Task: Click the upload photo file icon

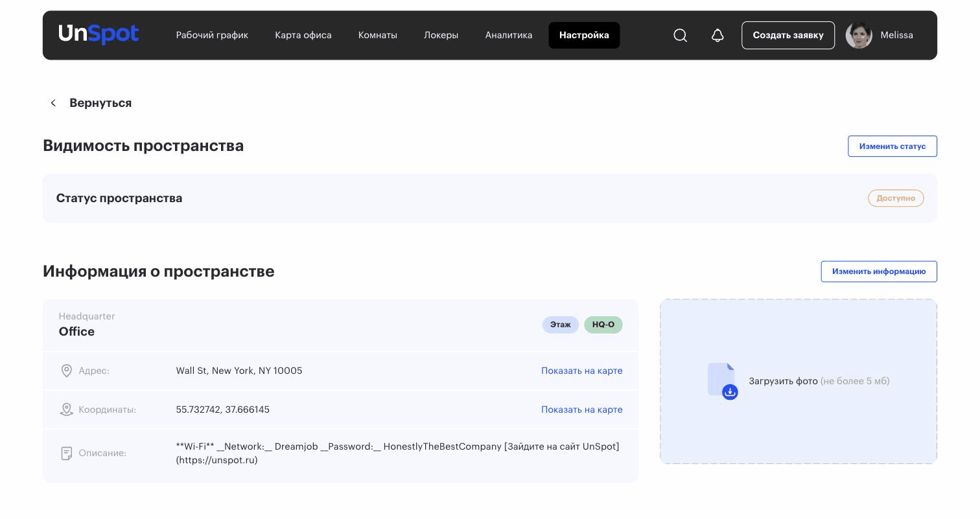Action: [x=723, y=381]
